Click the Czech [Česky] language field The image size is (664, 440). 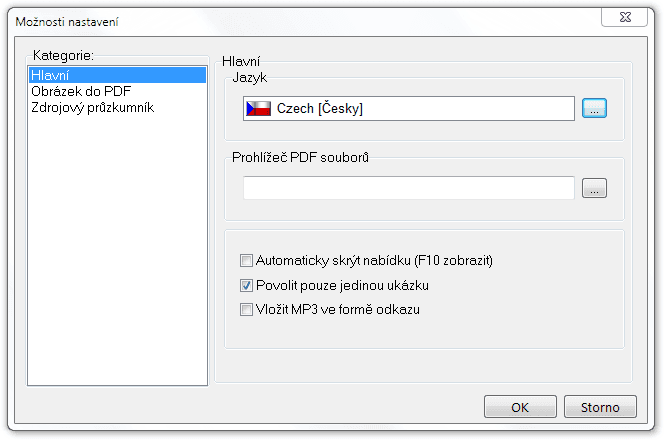pos(409,108)
